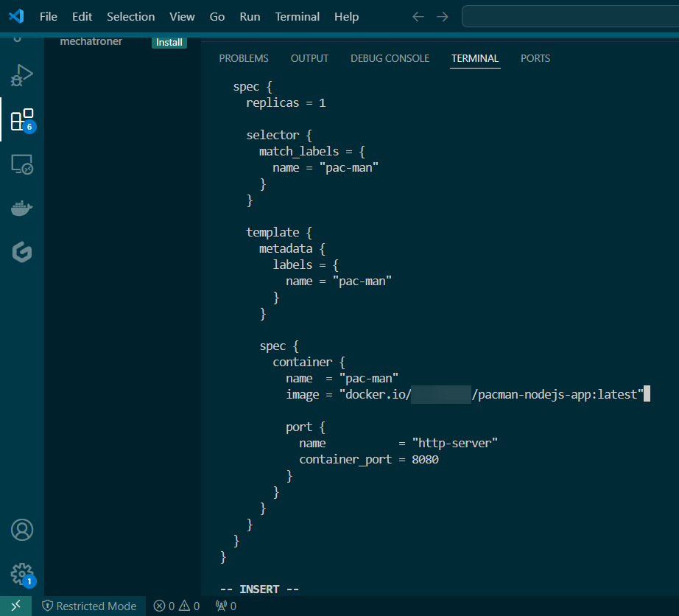This screenshot has width=679, height=616.
Task: Open the Remote Explorer icon
Action: coord(21,164)
